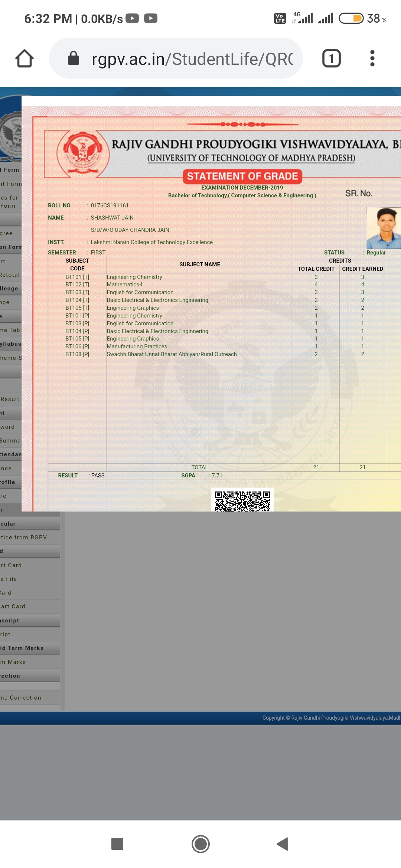Click 'Bachelor of Technology' programme line
This screenshot has height=868, width=401.
[242, 195]
